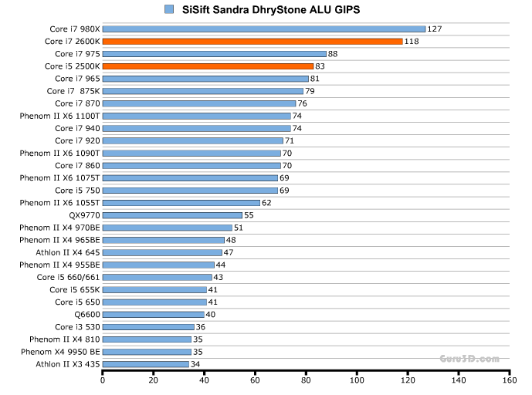The height and width of the screenshot is (395, 532).
Task: Click the x-axis tick label 60
Action: (x=255, y=380)
